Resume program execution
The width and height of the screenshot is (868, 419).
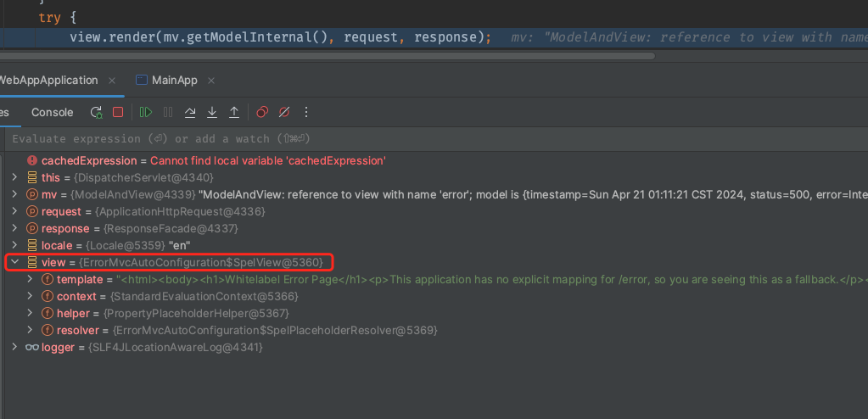(146, 112)
